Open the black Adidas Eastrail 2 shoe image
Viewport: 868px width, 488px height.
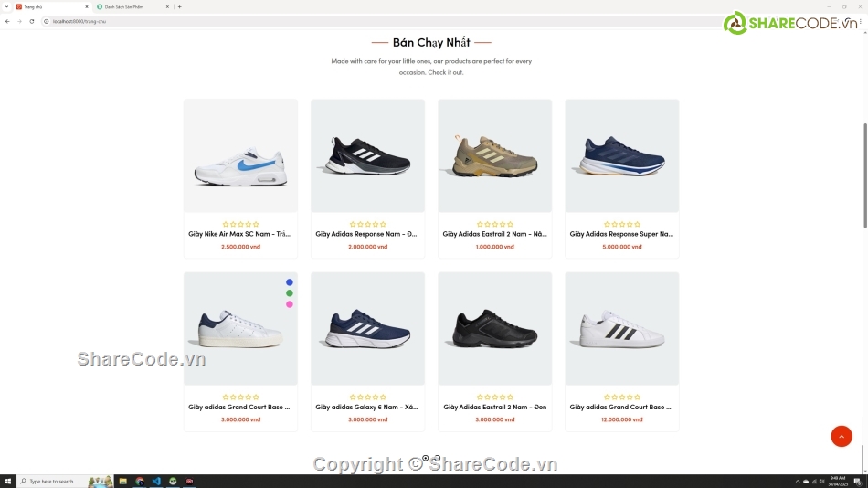click(495, 328)
